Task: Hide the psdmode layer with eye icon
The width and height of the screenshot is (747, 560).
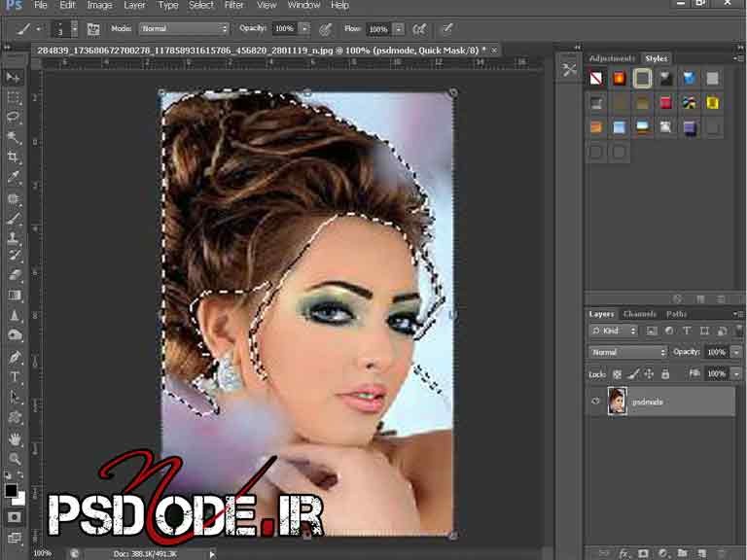Action: 595,401
